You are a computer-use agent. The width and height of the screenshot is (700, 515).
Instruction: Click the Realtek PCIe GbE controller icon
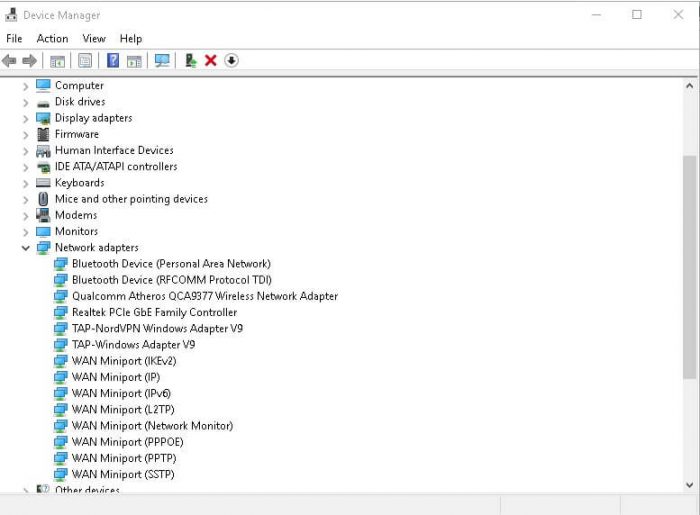click(61, 312)
